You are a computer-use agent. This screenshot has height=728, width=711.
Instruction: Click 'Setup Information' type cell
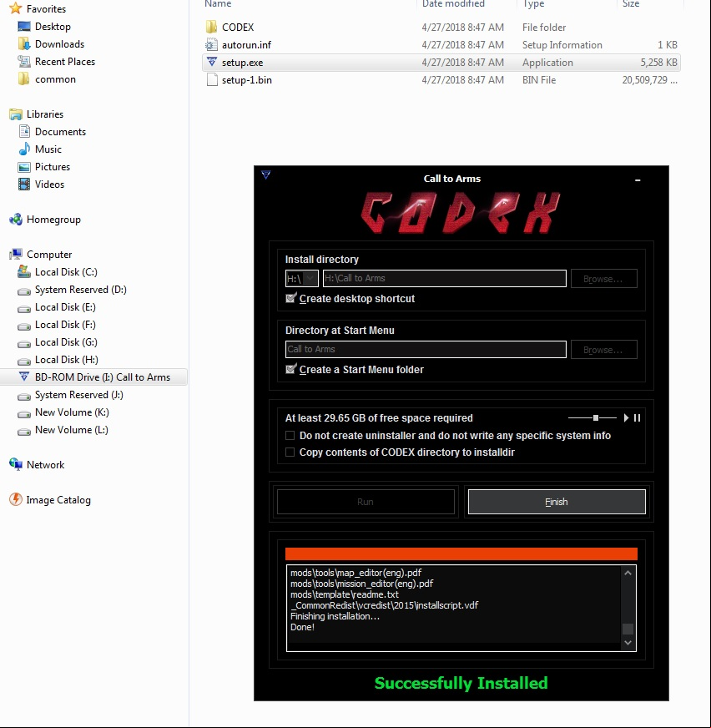(562, 44)
